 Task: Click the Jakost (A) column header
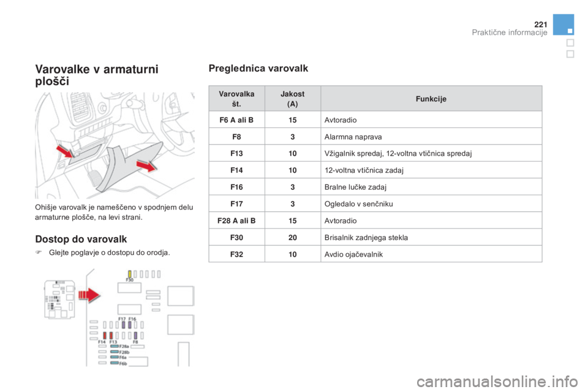(292, 99)
